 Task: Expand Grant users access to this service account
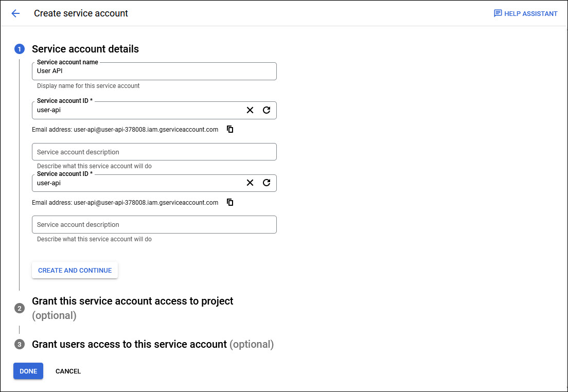(x=129, y=344)
